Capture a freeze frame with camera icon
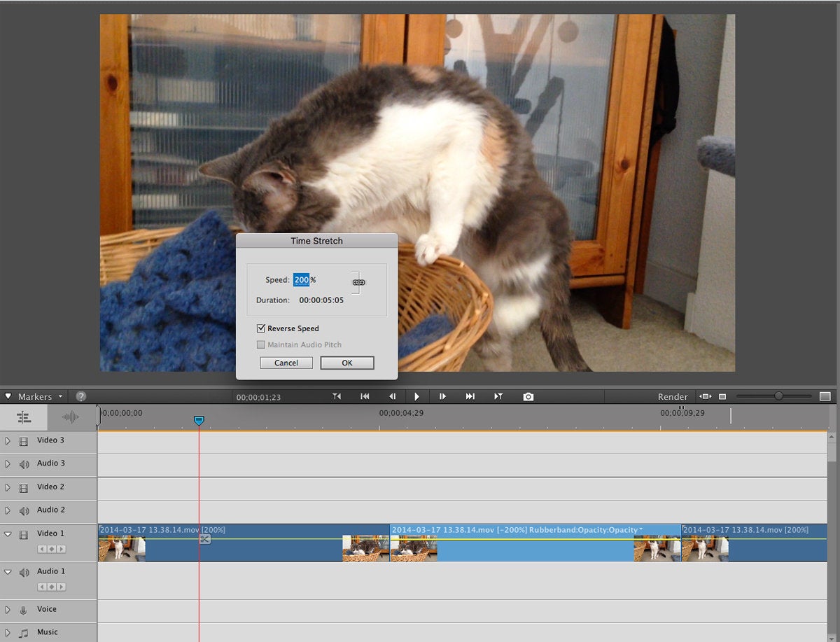The height and width of the screenshot is (642, 840). click(x=528, y=396)
